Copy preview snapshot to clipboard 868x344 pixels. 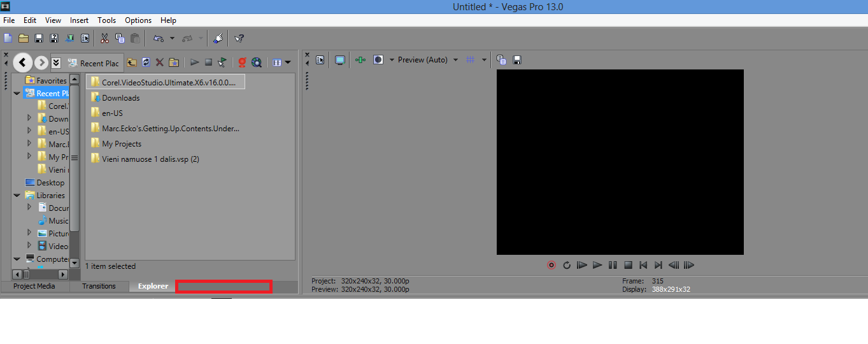click(502, 60)
